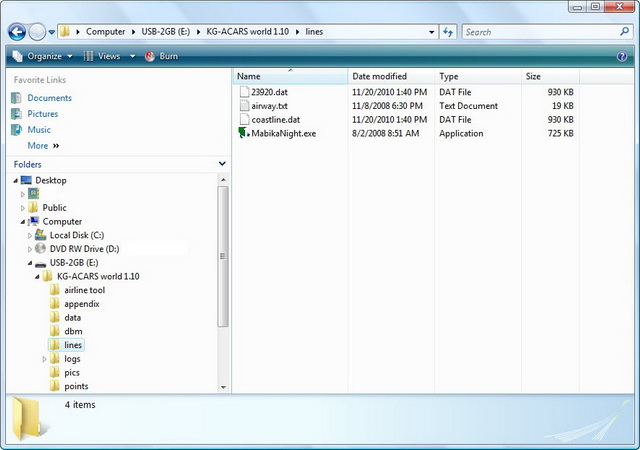Viewport: 640px width, 450px height.
Task: Expand the logs folder tree arrow
Action: click(x=44, y=359)
